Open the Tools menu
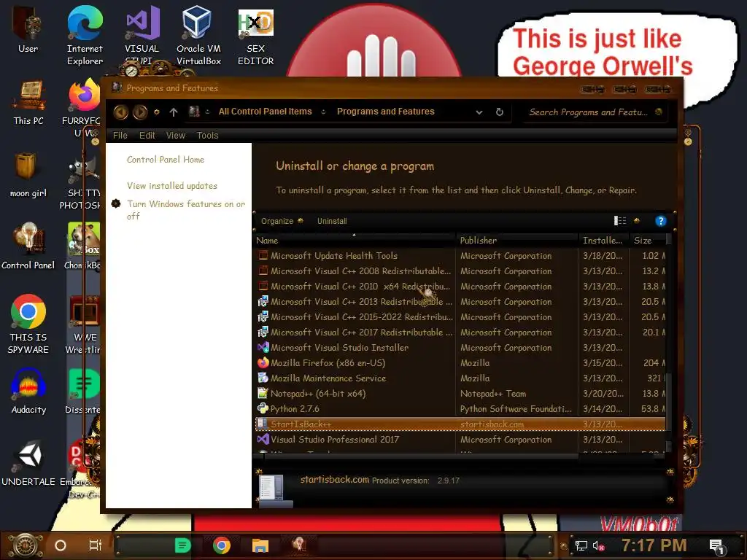The width and height of the screenshot is (747, 560). (208, 135)
